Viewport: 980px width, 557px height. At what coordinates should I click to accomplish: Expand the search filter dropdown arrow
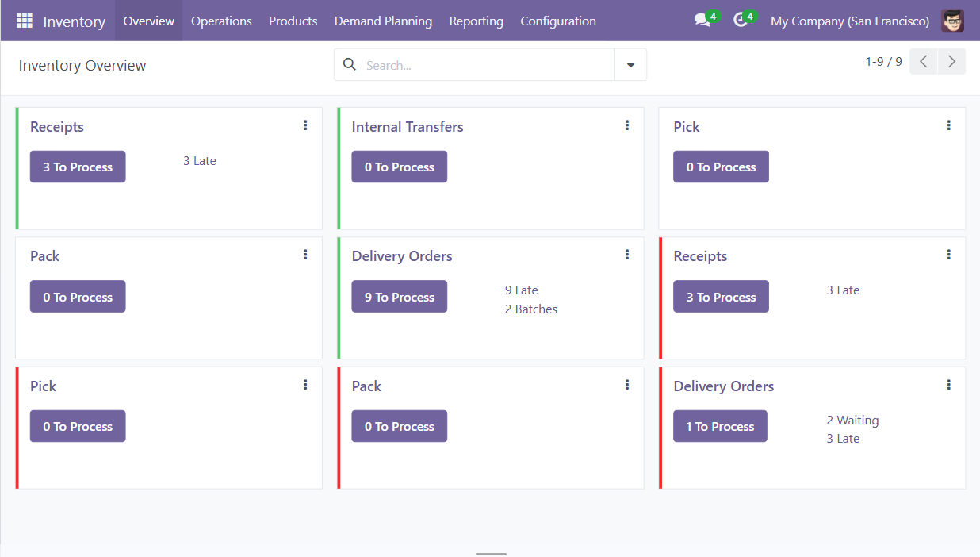click(630, 63)
